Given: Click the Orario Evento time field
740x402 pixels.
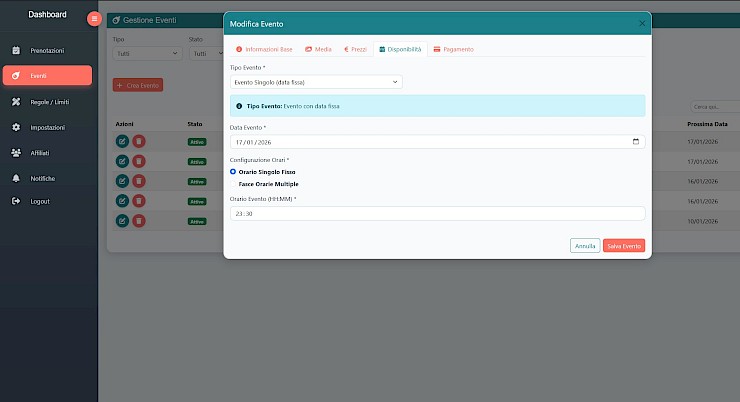Looking at the screenshot, I should [x=437, y=213].
